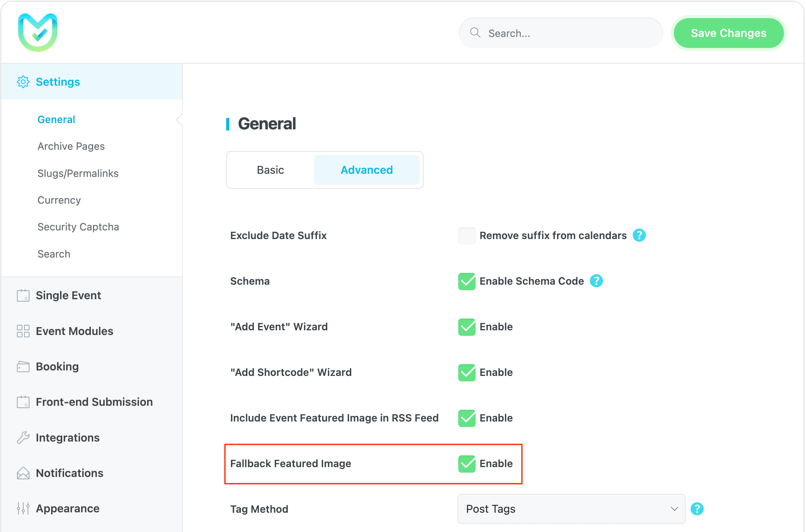The height and width of the screenshot is (532, 806).
Task: Expand the Single Event settings section
Action: (68, 295)
